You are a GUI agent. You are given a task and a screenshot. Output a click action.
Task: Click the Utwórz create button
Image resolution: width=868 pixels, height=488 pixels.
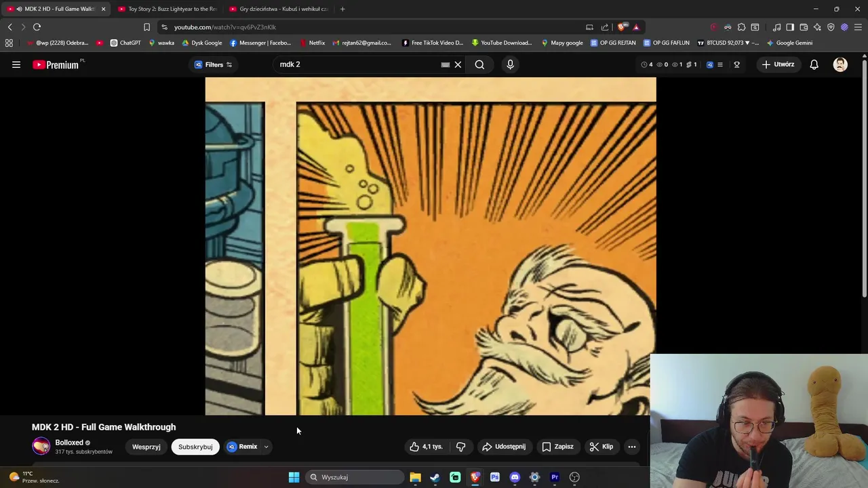pos(778,64)
